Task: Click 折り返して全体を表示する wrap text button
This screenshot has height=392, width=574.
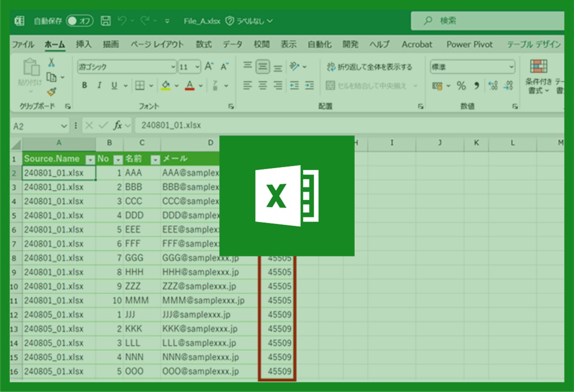Action: (369, 67)
